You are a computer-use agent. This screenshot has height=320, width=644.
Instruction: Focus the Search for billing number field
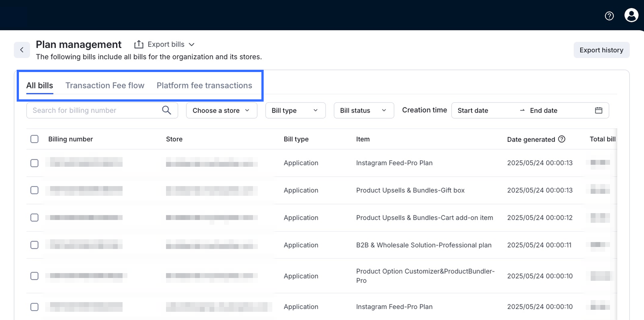point(95,110)
